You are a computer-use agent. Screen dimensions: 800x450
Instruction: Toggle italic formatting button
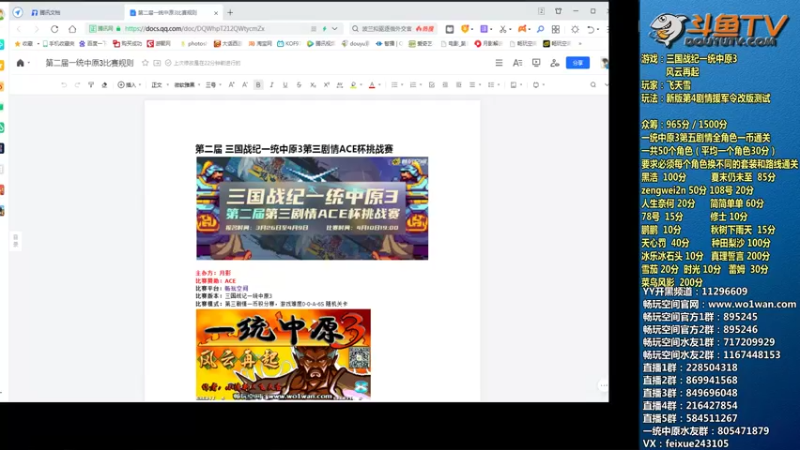[271, 85]
